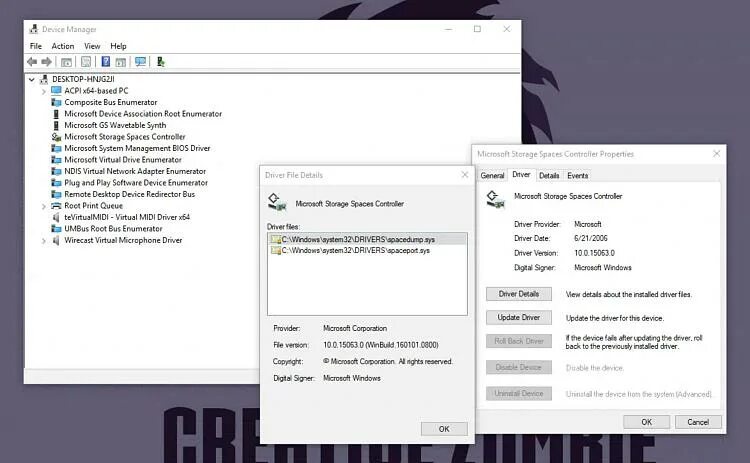Click the spaceport.sys file icon

[x=276, y=250]
